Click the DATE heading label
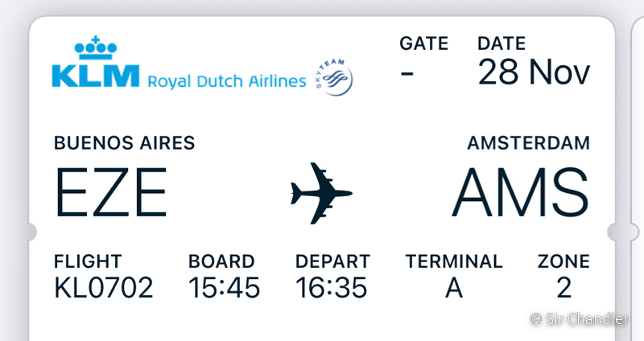Screen dimensions: 644x341 [502, 43]
